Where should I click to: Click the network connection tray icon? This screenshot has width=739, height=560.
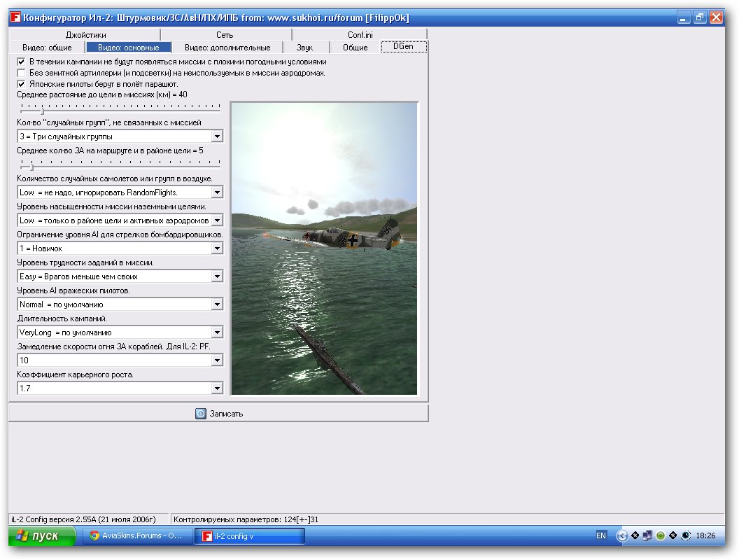[647, 535]
